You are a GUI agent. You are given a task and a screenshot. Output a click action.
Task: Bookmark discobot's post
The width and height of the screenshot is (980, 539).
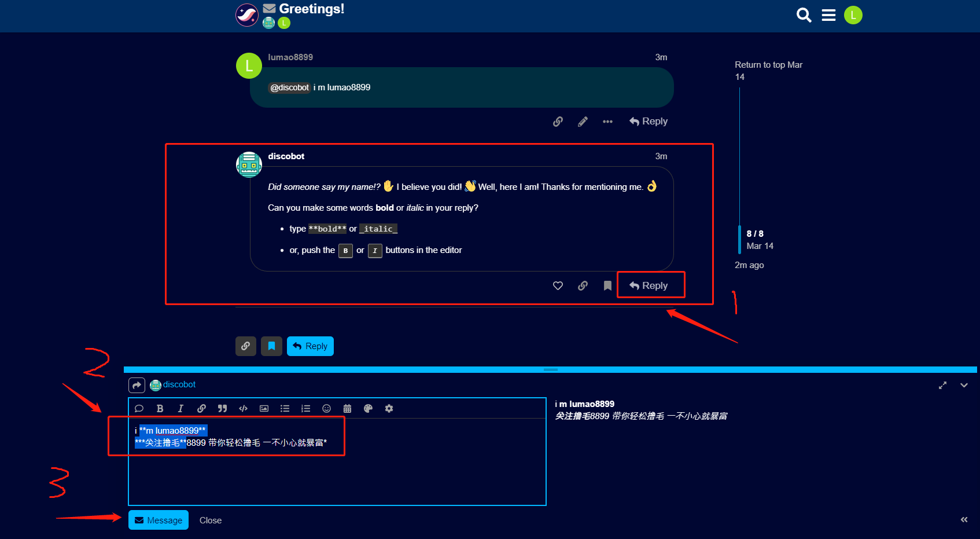(x=607, y=285)
